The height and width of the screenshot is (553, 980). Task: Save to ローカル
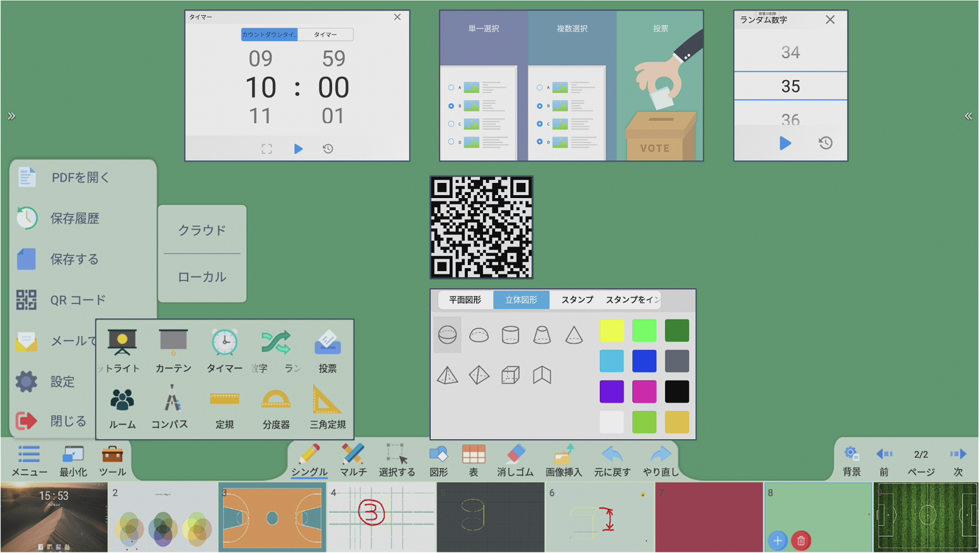tap(202, 277)
